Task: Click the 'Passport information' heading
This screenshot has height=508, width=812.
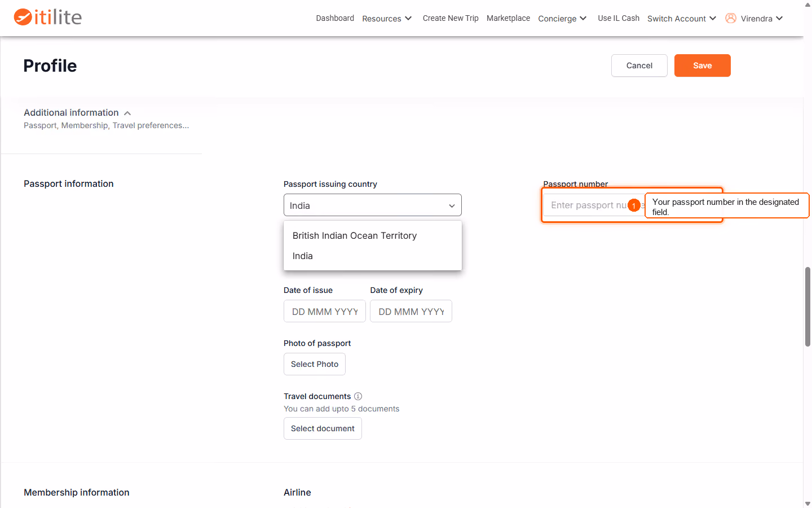Action: pos(69,183)
